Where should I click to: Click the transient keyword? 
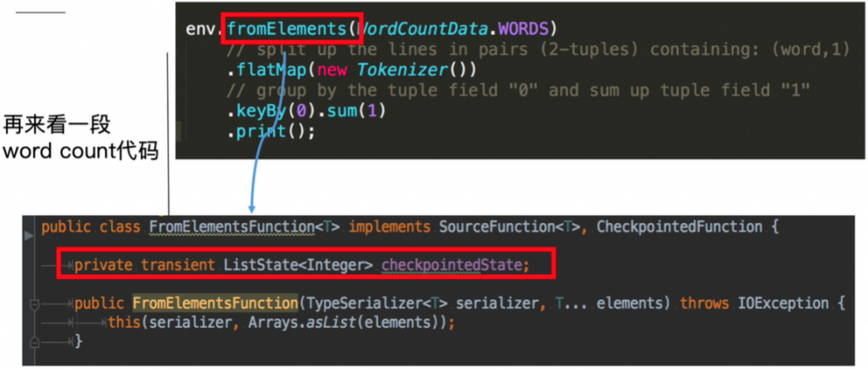click(178, 265)
